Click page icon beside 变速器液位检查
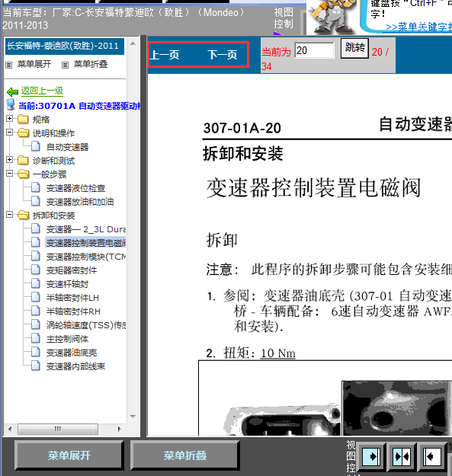The width and height of the screenshot is (452, 476). (x=36, y=187)
